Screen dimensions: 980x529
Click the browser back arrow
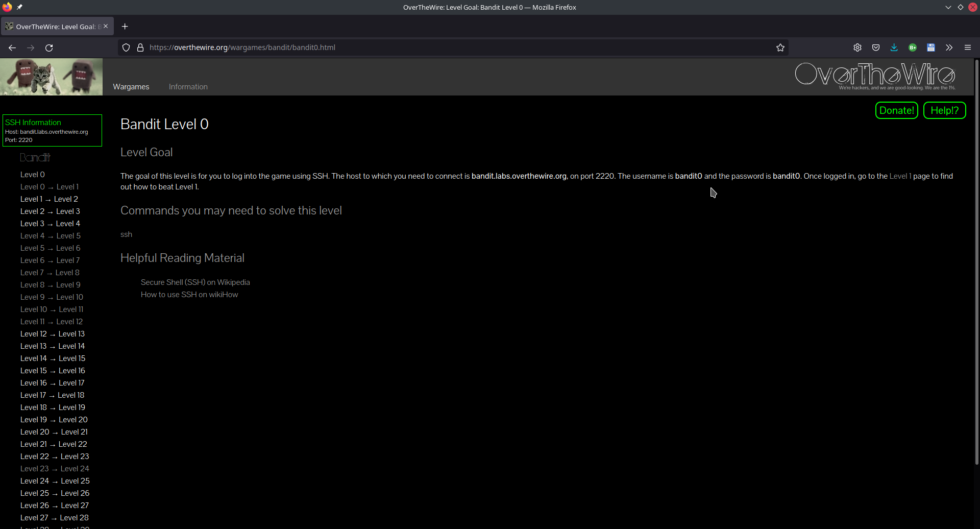pos(12,47)
